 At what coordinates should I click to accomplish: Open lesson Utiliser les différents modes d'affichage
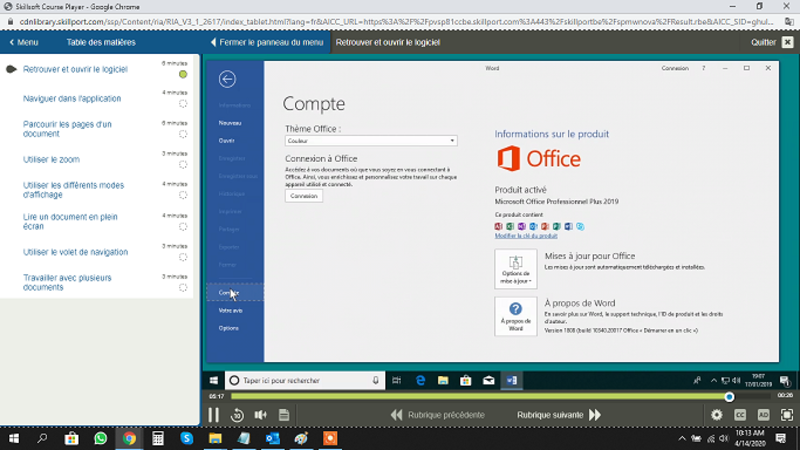[73, 190]
